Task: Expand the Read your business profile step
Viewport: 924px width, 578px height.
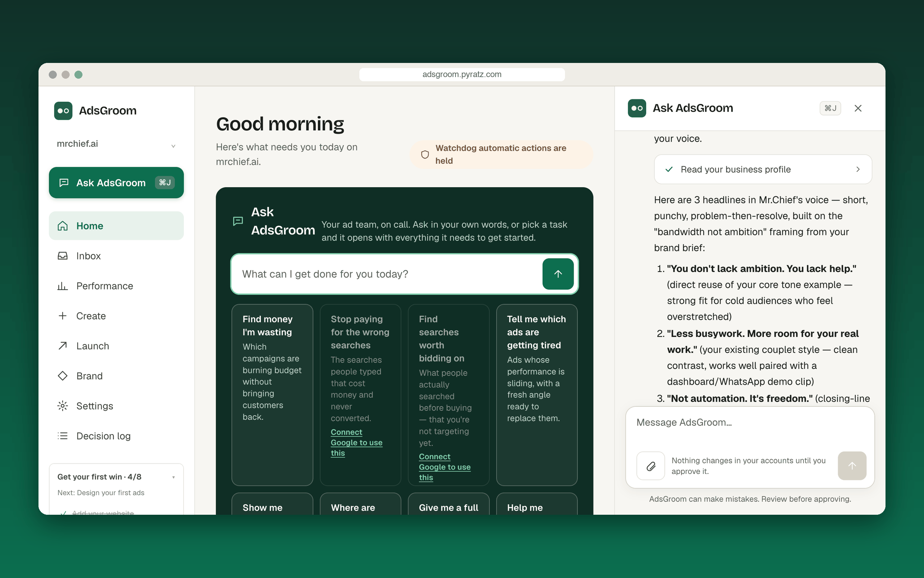Action: (763, 169)
